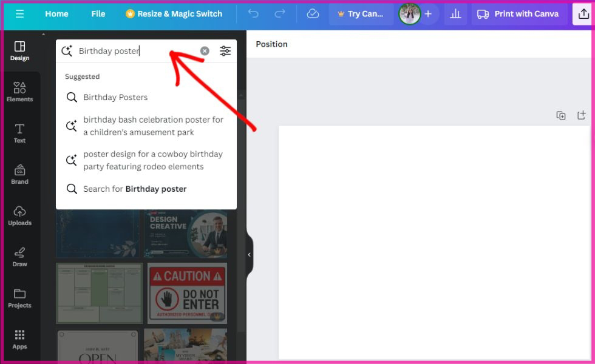Image resolution: width=595 pixels, height=364 pixels.
Task: Open Resize & Magic Switch
Action: [x=174, y=14]
